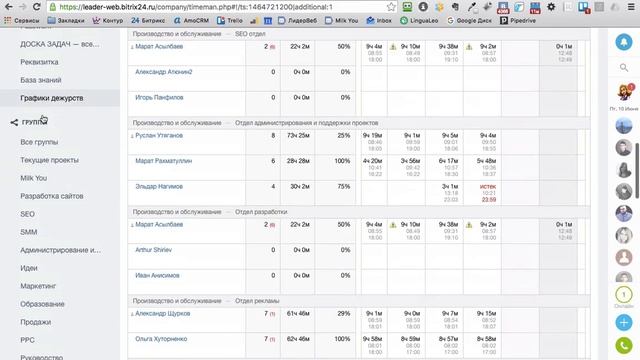This screenshot has width=640, height=360.
Task: Collapse the ГРУППЫ sidebar section
Action: coord(34,122)
